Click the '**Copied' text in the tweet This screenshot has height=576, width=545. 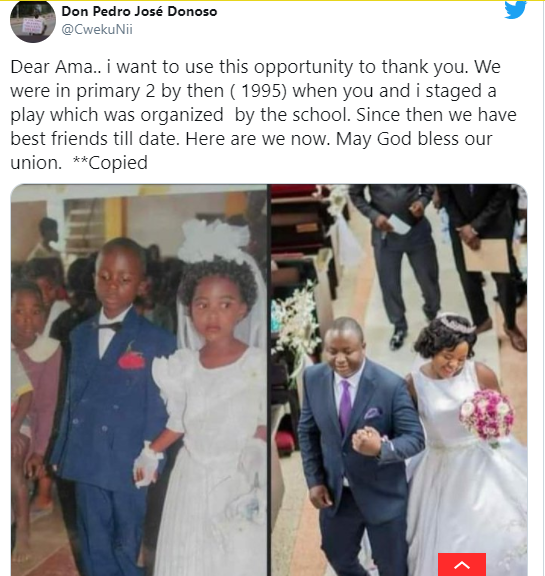(110, 163)
